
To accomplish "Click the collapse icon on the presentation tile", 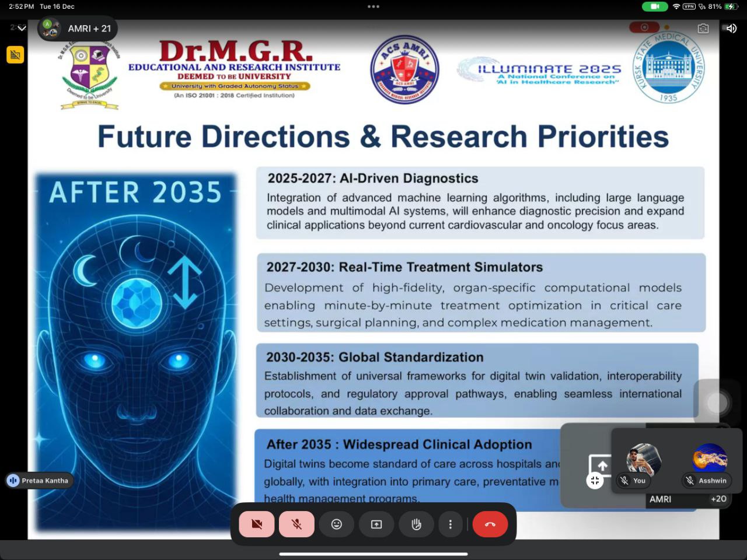I will pos(595,481).
